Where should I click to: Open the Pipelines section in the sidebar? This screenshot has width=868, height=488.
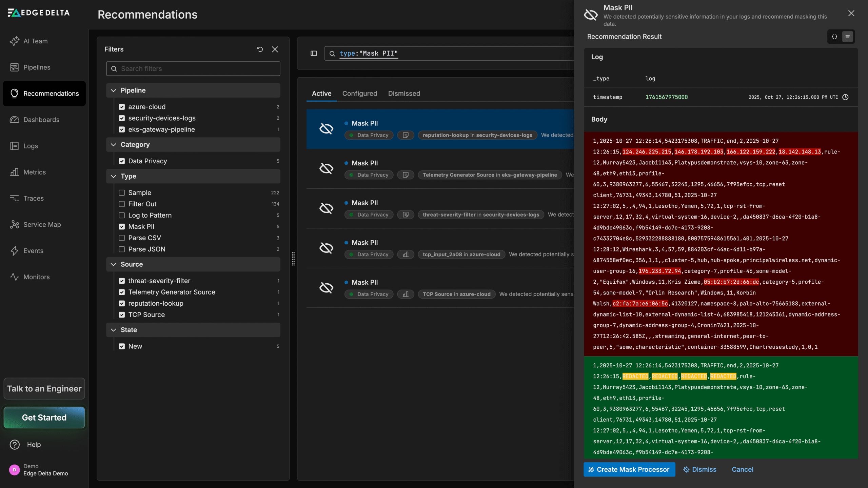point(36,67)
